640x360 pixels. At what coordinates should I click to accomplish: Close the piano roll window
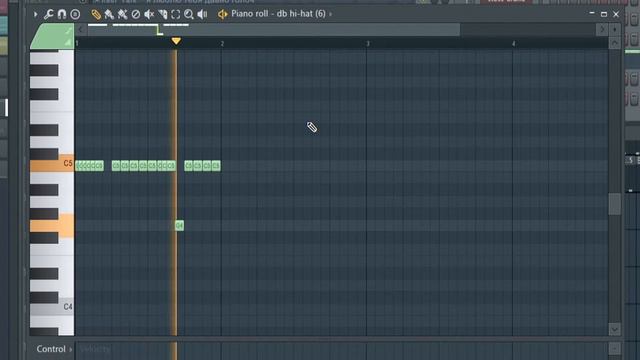tap(616, 14)
